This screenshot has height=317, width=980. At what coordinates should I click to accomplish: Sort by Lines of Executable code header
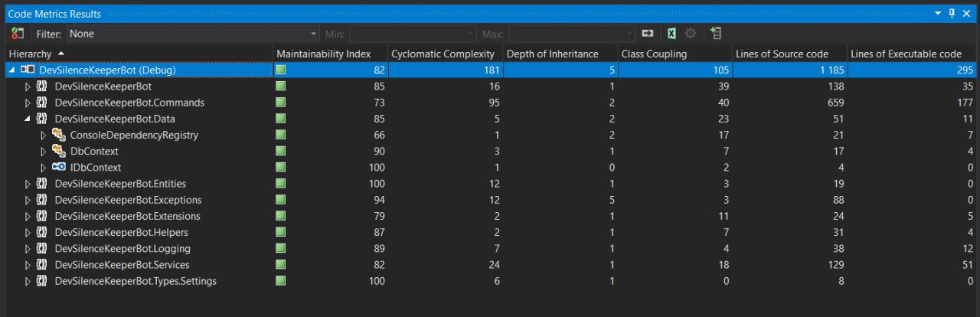913,54
